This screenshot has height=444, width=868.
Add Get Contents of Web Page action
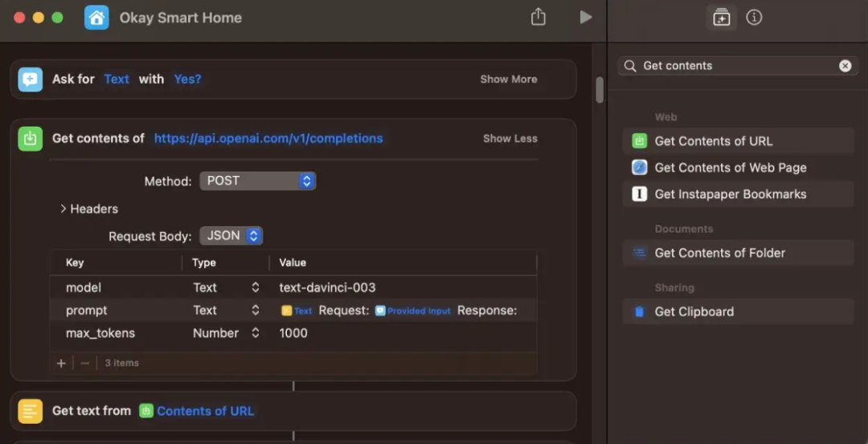coord(739,168)
